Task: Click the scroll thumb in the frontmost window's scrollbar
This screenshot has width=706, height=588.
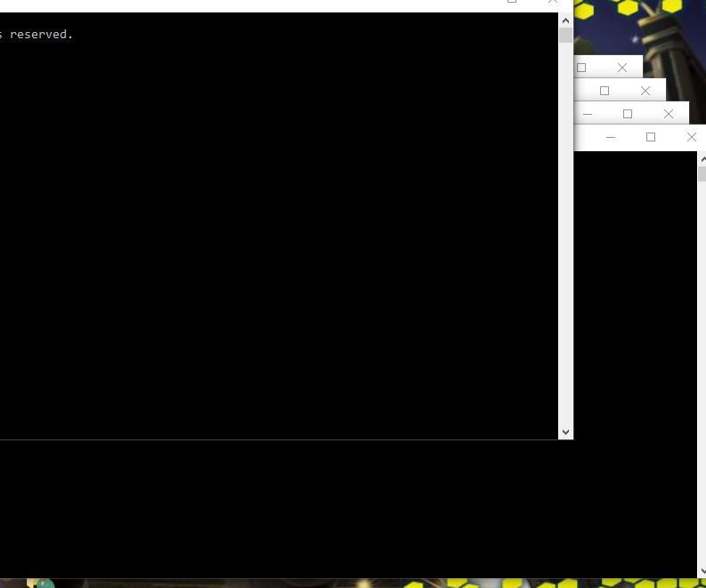Action: [565, 35]
